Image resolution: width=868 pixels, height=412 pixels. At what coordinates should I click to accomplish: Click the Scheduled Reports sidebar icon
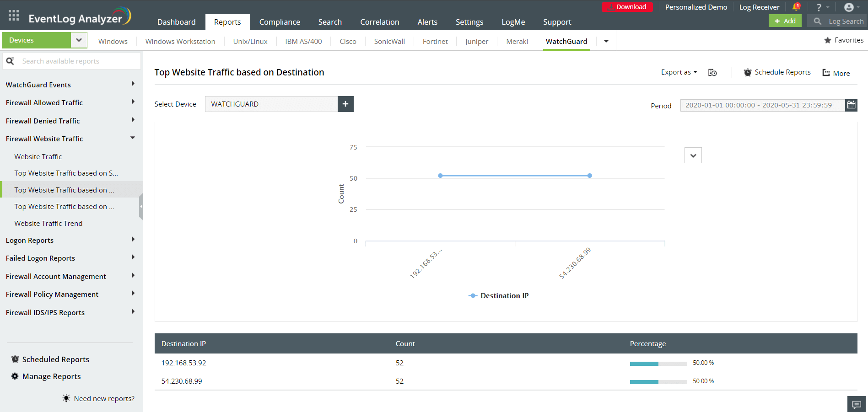click(15, 359)
